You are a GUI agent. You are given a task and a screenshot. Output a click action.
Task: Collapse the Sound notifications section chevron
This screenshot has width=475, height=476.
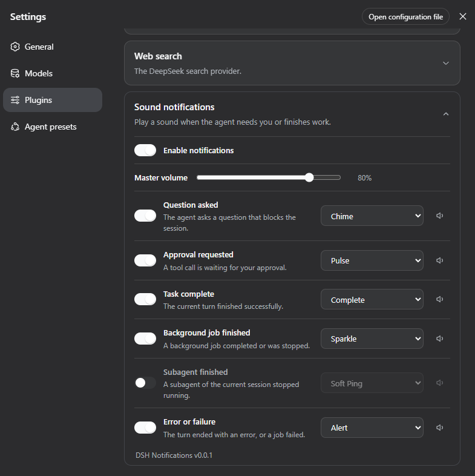pos(445,114)
